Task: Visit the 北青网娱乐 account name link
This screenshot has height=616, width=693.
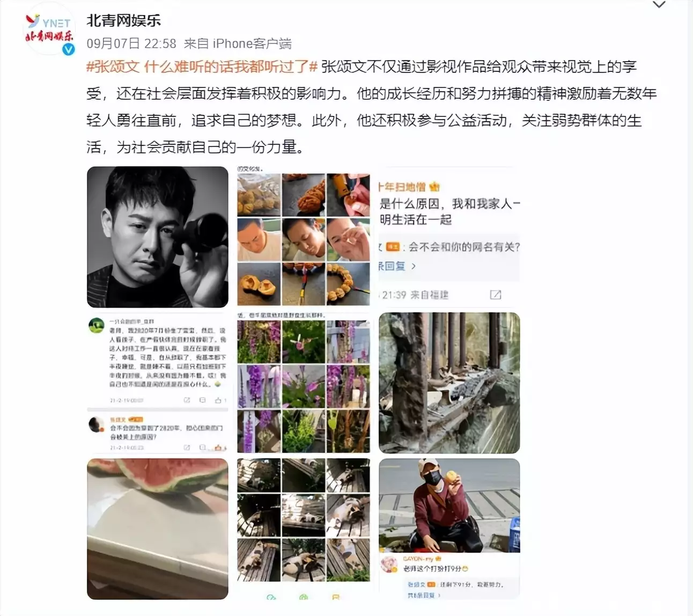Action: click(x=123, y=20)
